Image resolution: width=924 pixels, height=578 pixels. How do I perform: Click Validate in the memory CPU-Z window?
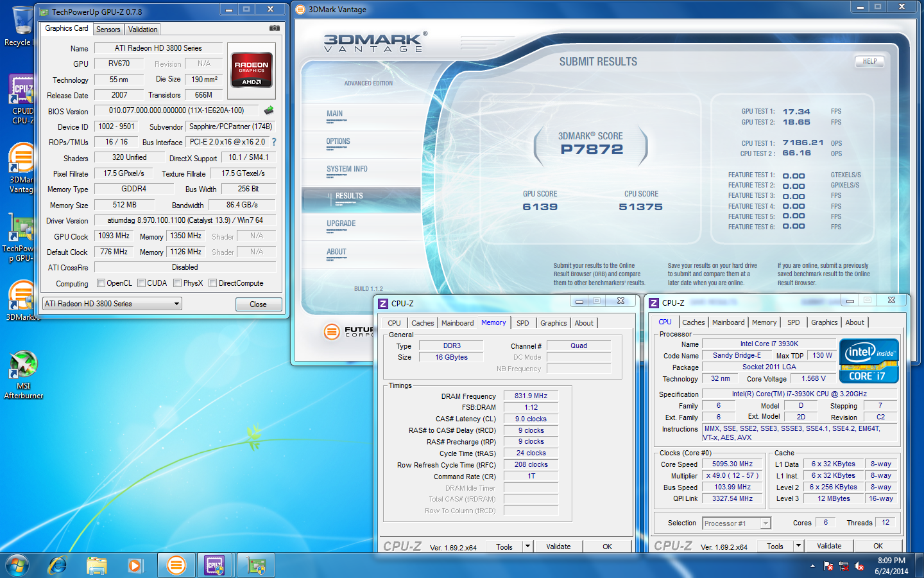pos(558,547)
